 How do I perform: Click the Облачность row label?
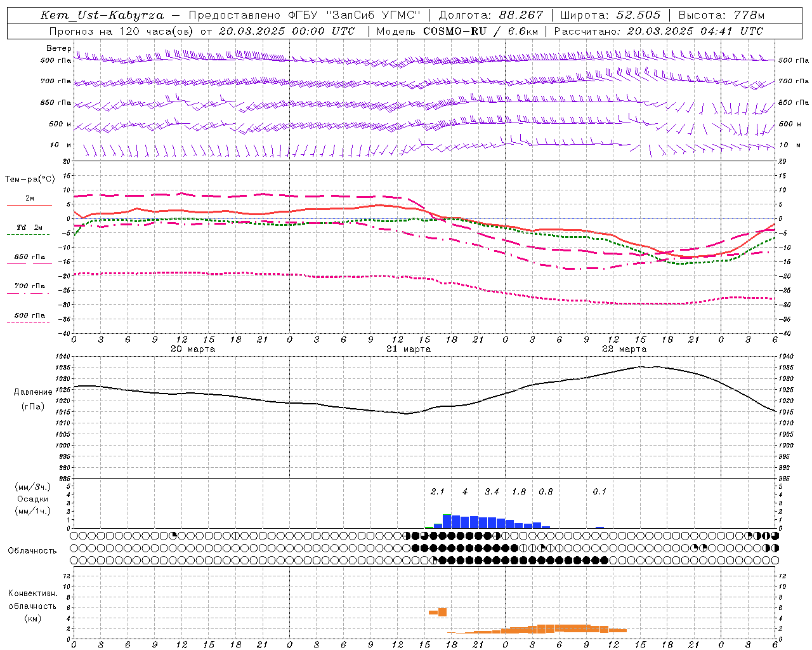[x=32, y=551]
